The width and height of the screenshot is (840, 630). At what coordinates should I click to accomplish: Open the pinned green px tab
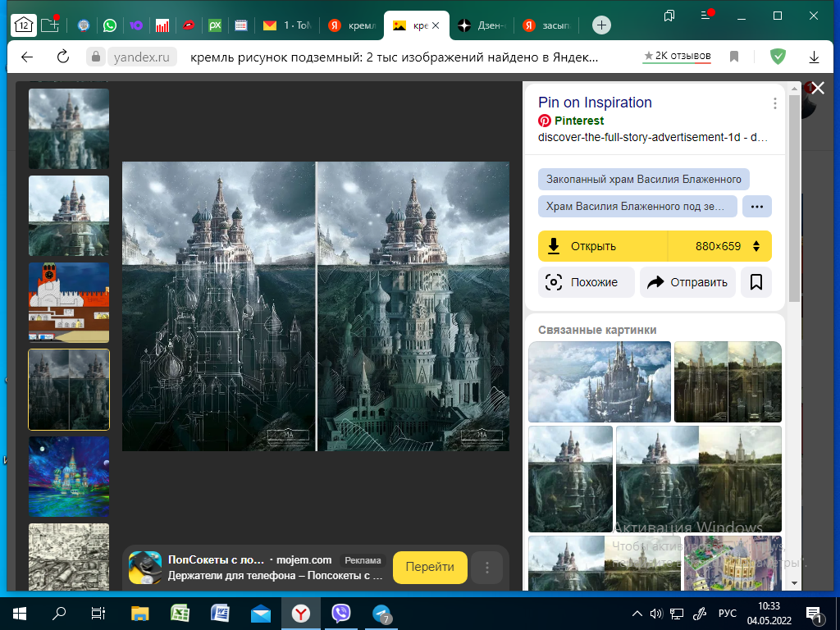click(x=215, y=25)
